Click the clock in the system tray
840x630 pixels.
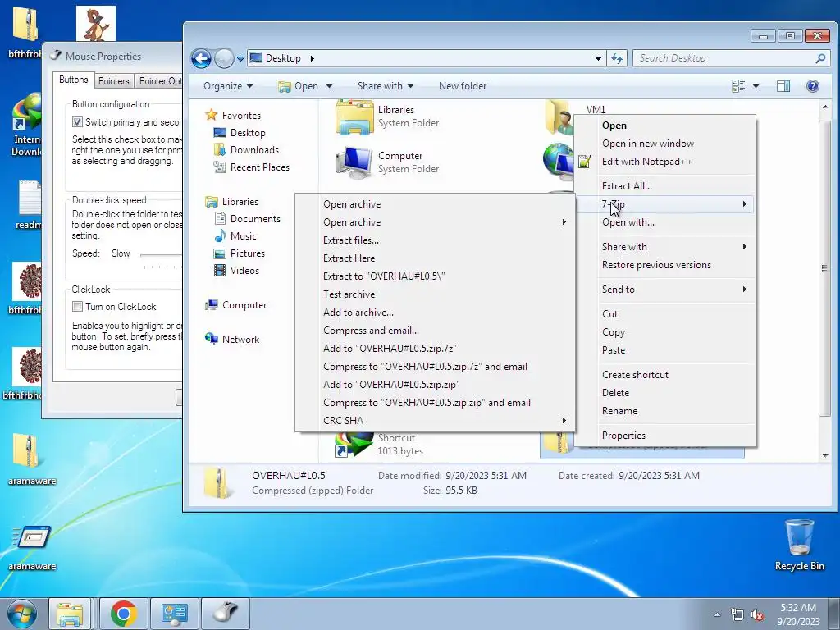tap(798, 614)
